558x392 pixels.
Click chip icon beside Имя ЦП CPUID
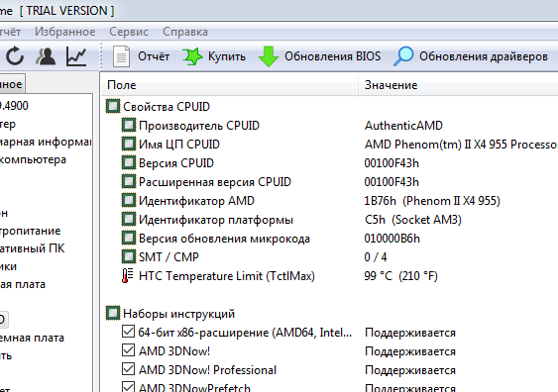coord(129,144)
